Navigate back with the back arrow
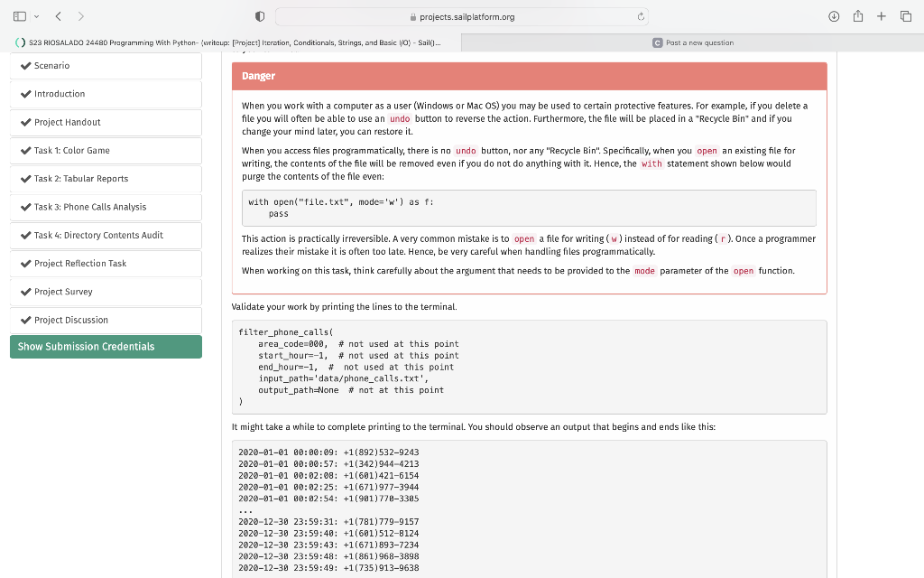 [59, 15]
